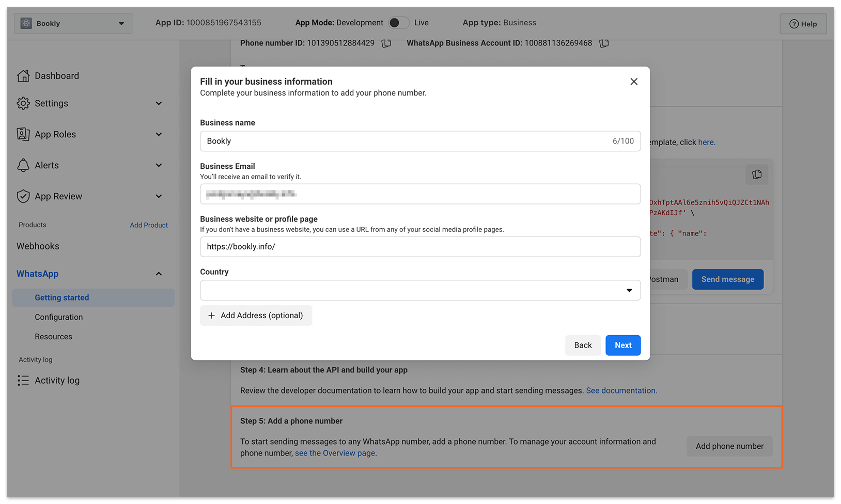The height and width of the screenshot is (504, 841).
Task: Click the App Review shield icon
Action: [x=23, y=196]
